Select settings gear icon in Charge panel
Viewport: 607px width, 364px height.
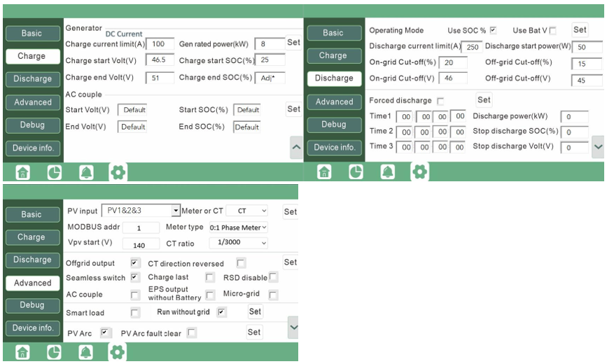(x=118, y=172)
